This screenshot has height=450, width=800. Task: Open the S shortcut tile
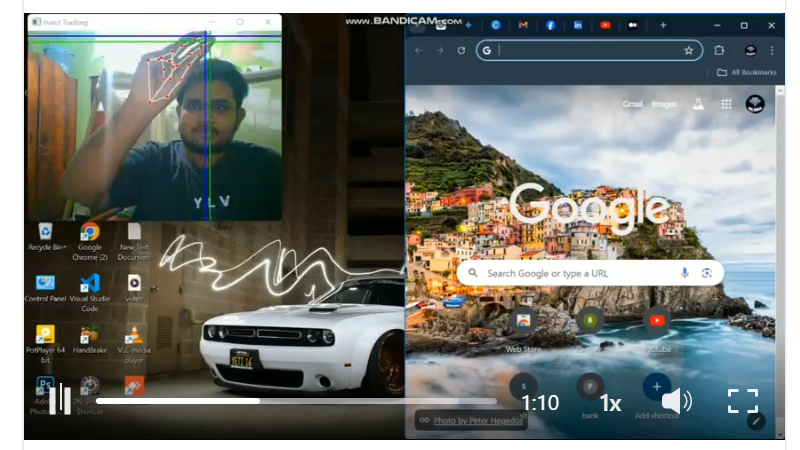(x=523, y=387)
